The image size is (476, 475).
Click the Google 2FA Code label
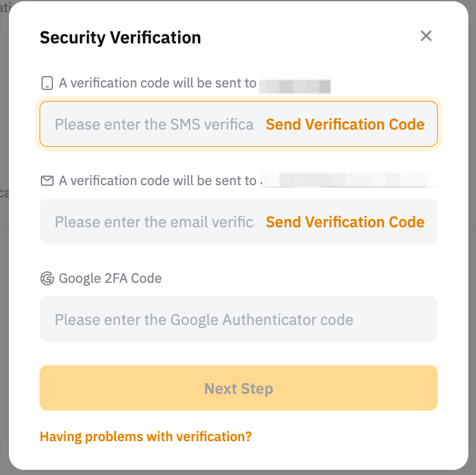click(110, 278)
